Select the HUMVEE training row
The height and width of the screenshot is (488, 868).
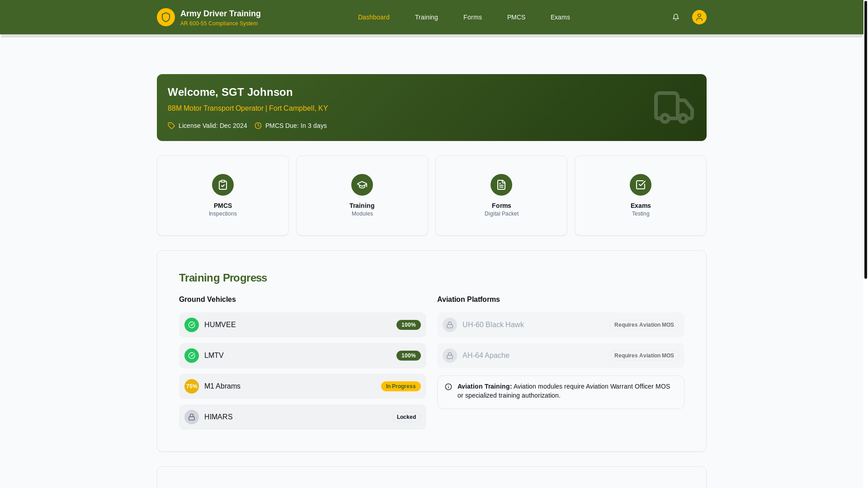click(302, 325)
